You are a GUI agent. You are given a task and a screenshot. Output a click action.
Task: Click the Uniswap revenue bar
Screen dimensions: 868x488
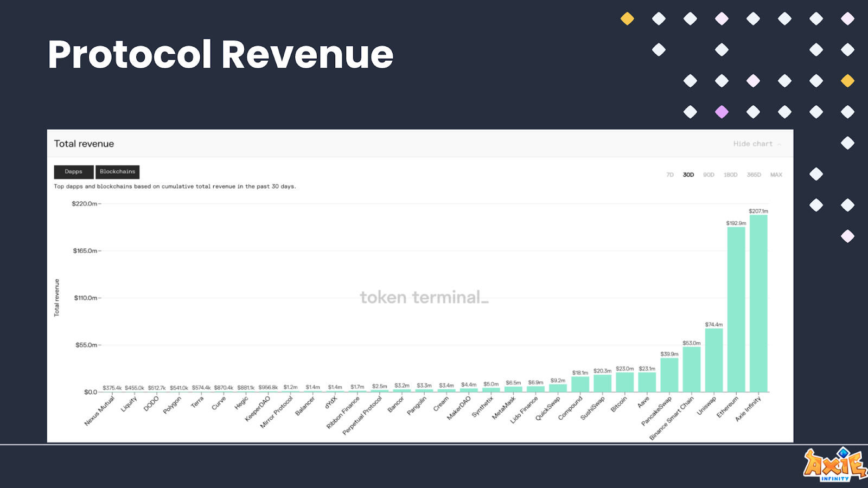[714, 360]
